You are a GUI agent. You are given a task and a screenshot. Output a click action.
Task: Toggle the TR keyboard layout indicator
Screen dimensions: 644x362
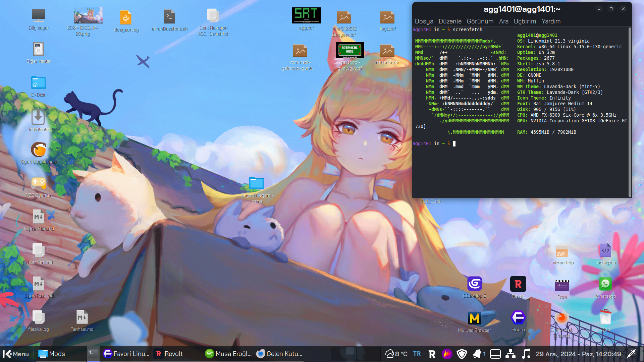[417, 354]
